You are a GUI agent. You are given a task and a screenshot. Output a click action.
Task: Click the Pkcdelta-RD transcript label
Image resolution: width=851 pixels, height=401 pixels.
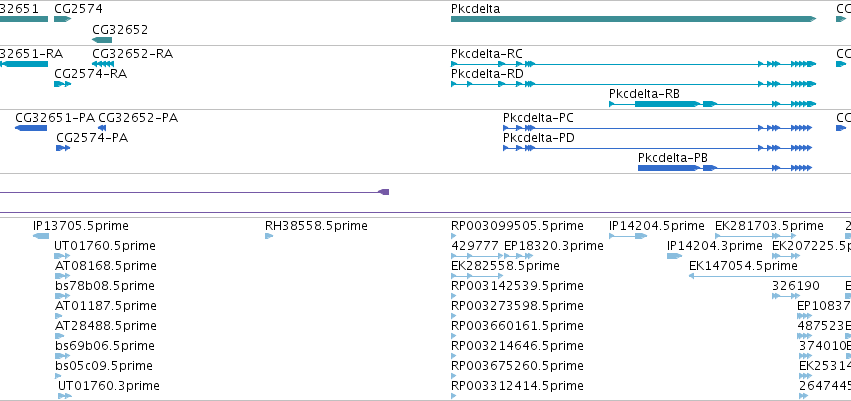(x=487, y=74)
